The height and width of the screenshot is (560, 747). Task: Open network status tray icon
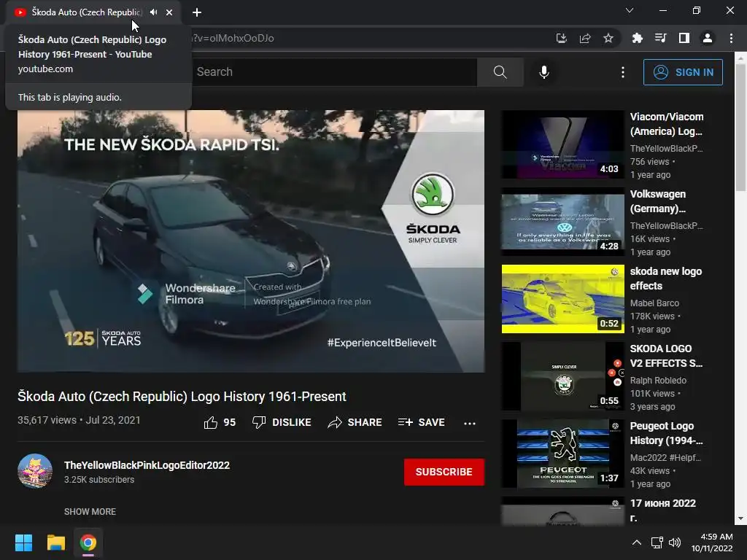pos(657,542)
